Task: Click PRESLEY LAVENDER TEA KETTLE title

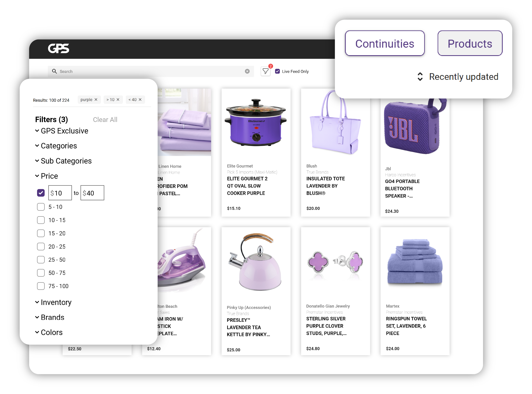Action: pos(248,327)
